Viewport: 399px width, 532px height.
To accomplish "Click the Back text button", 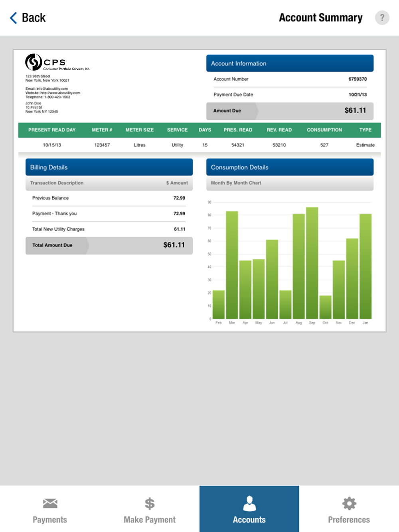I will [34, 18].
